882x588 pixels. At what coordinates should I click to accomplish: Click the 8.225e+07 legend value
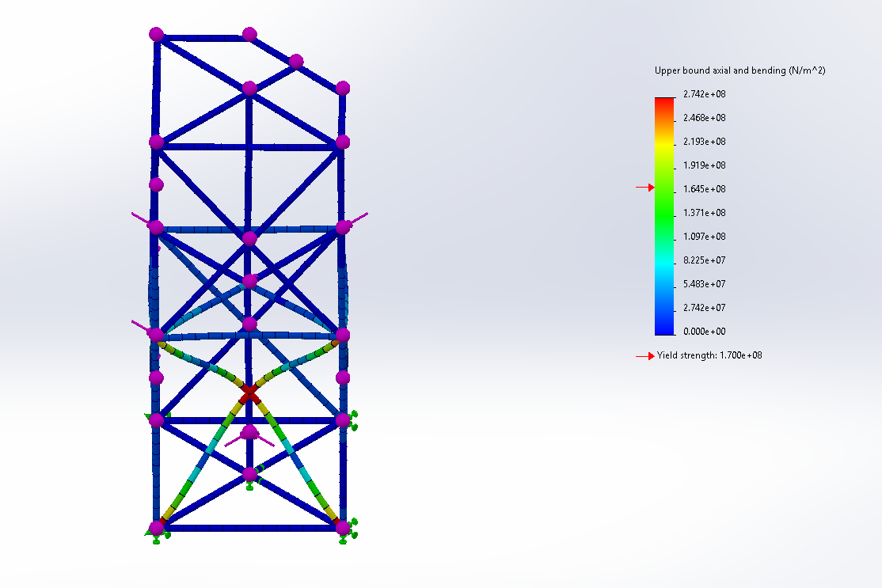(x=705, y=260)
